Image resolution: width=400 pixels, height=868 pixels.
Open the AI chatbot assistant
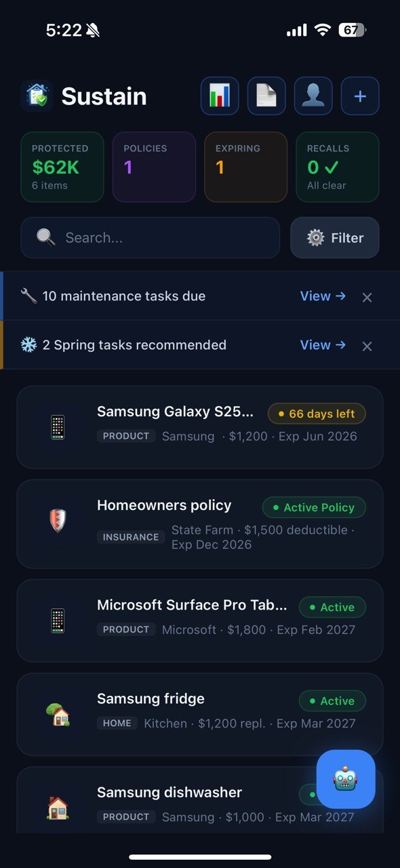click(x=346, y=780)
